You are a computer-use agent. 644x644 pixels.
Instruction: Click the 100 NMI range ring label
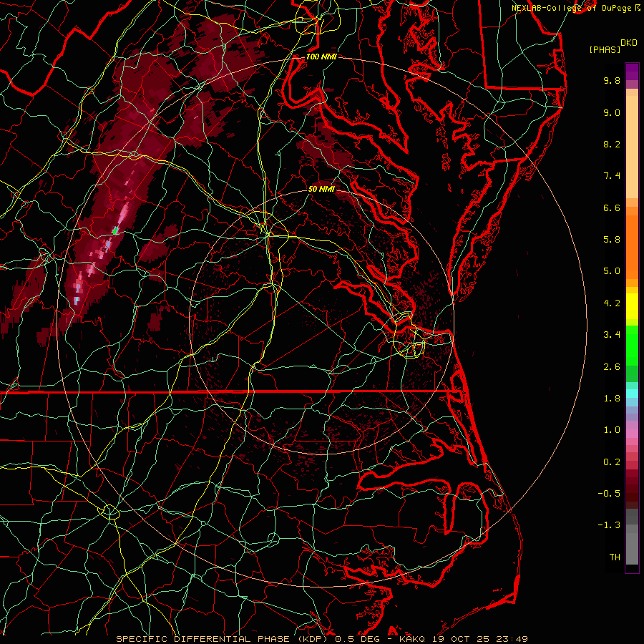(321, 57)
